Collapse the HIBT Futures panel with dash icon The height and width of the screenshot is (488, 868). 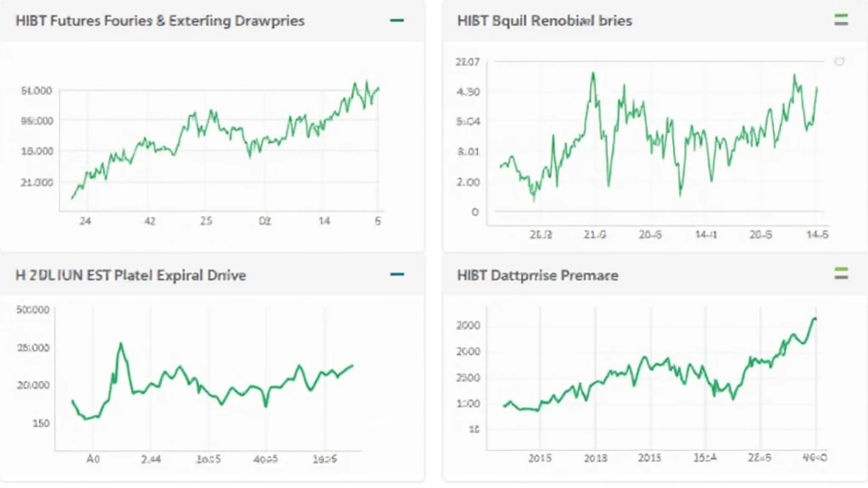click(x=396, y=19)
